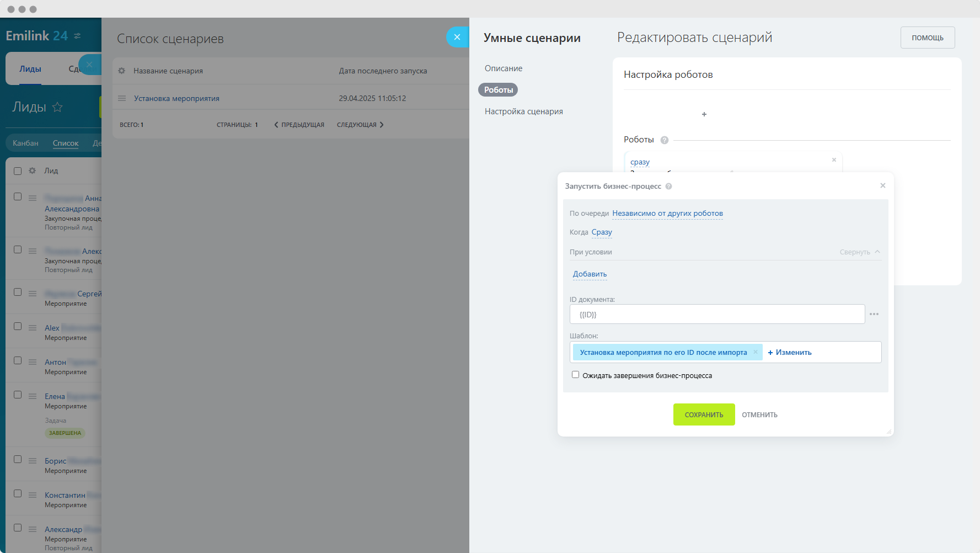Viewport: 980px width, 553px height.
Task: Click the help icon next to Запустить бизнес-процесс
Action: [668, 187]
